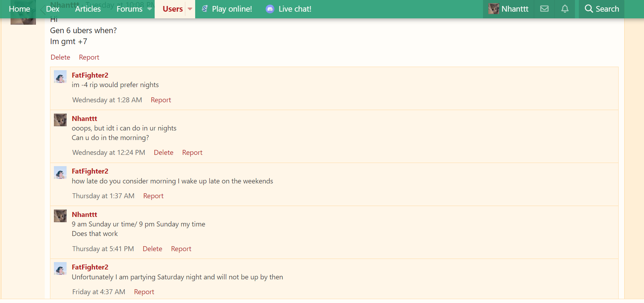Expand the Forums dropdown arrow
Screen dimensions: 644x303
pos(150,9)
